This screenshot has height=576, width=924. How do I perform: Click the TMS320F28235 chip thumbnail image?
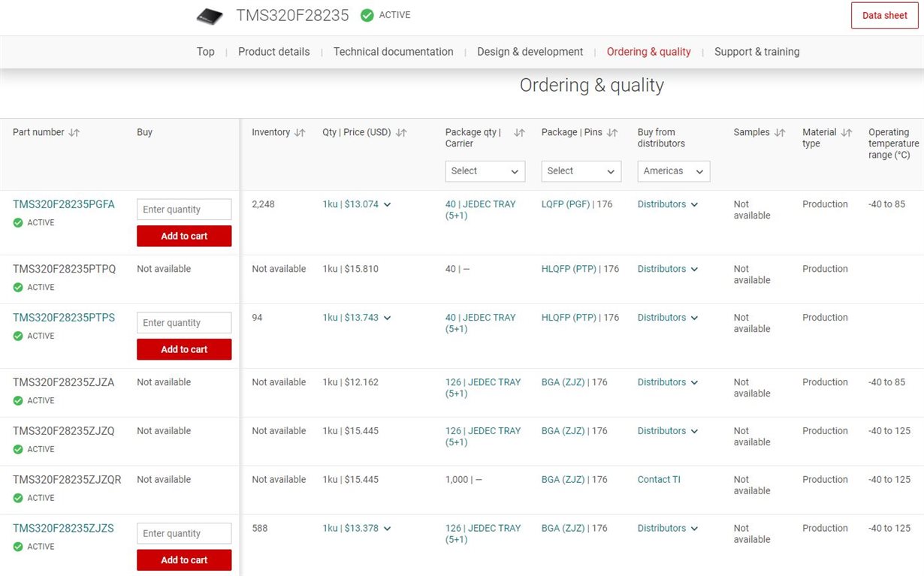[x=210, y=16]
